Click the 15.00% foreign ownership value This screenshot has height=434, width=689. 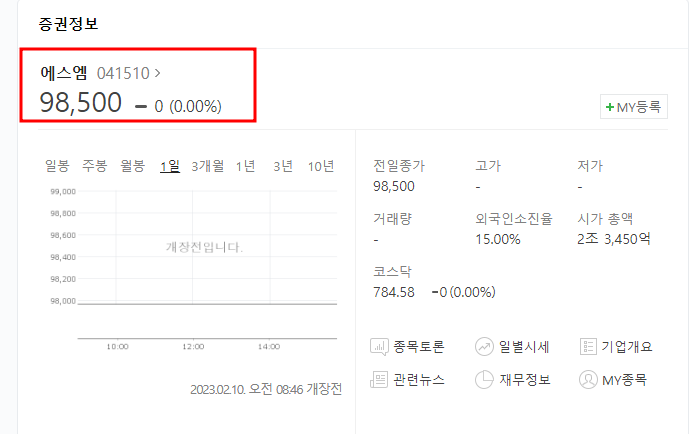click(498, 239)
